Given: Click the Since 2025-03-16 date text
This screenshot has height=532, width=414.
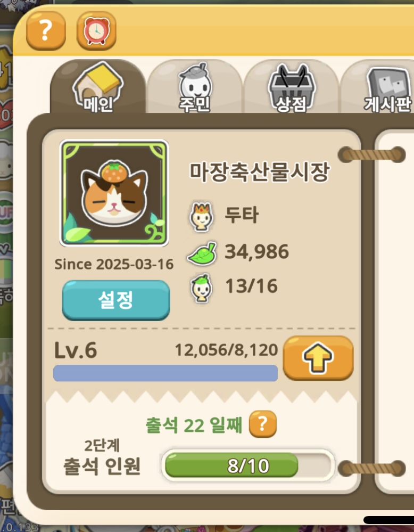Looking at the screenshot, I should (114, 264).
